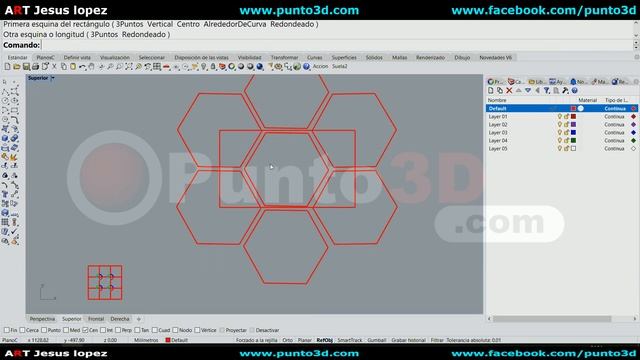
Task: Open the Continua linetype of Layer 02
Action: pos(614,124)
